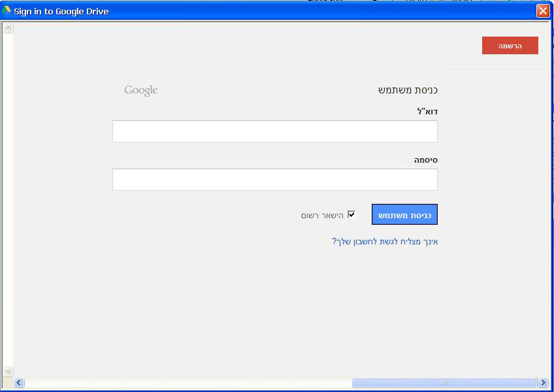
Task: Click the vertical scrollbar down arrow
Action: (x=8, y=371)
